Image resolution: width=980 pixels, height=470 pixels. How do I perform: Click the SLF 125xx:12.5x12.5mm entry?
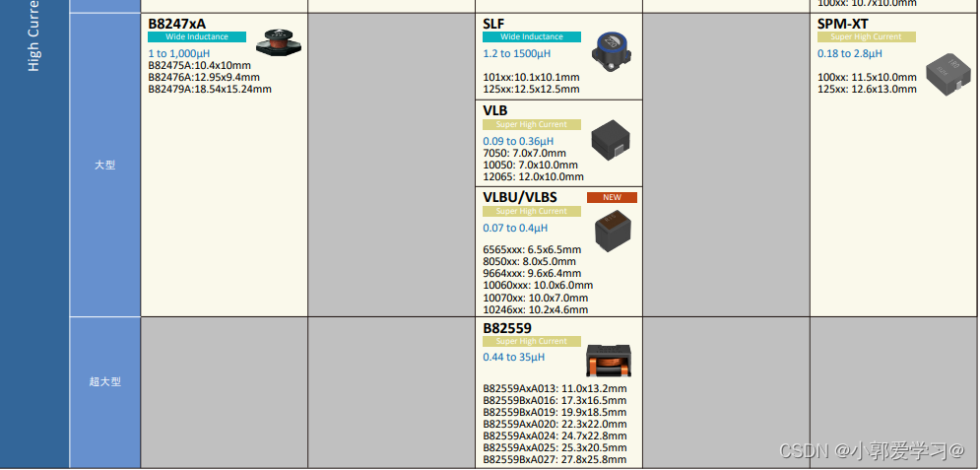pyautogui.click(x=531, y=90)
